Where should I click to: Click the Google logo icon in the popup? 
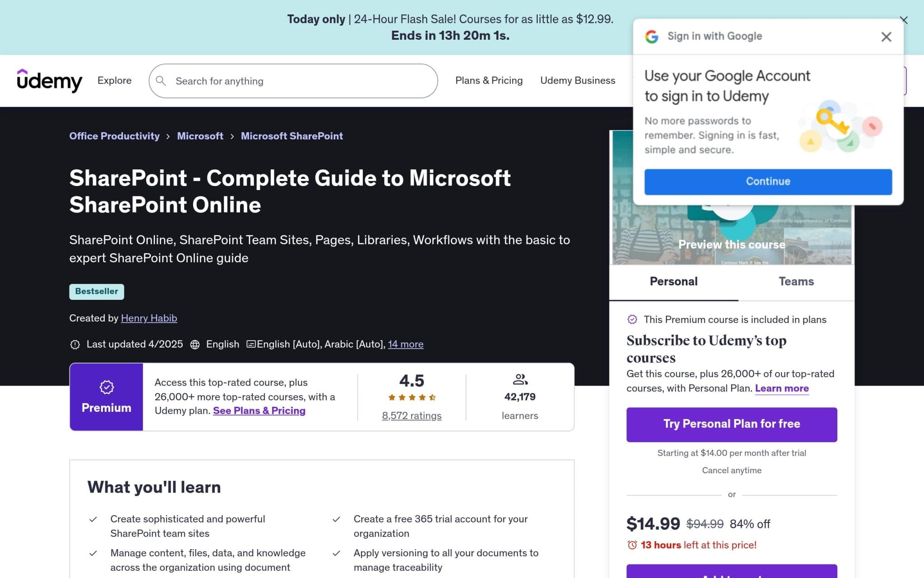(651, 37)
